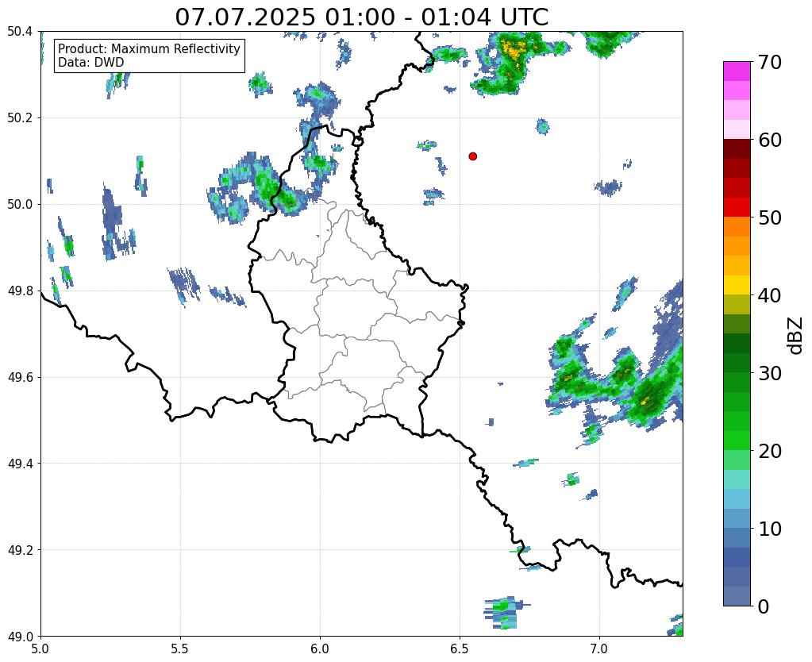Click the 70 label on colorbar
The width and height of the screenshot is (812, 662).
(x=769, y=62)
